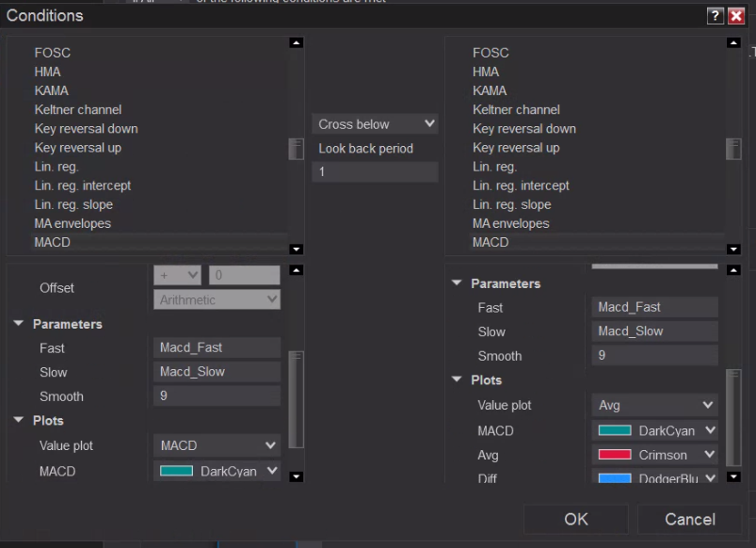Click the right parameters panel scrollbar thumb

pos(733,418)
